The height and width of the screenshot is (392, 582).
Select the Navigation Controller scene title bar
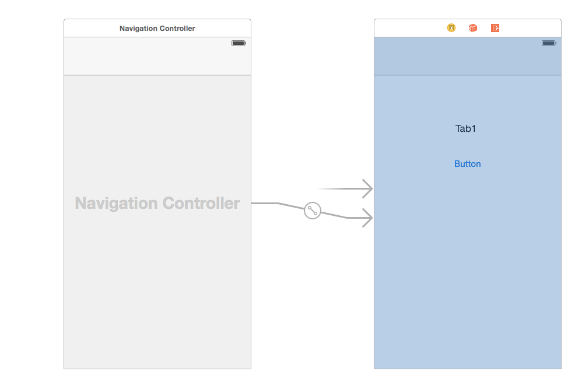coord(157,28)
